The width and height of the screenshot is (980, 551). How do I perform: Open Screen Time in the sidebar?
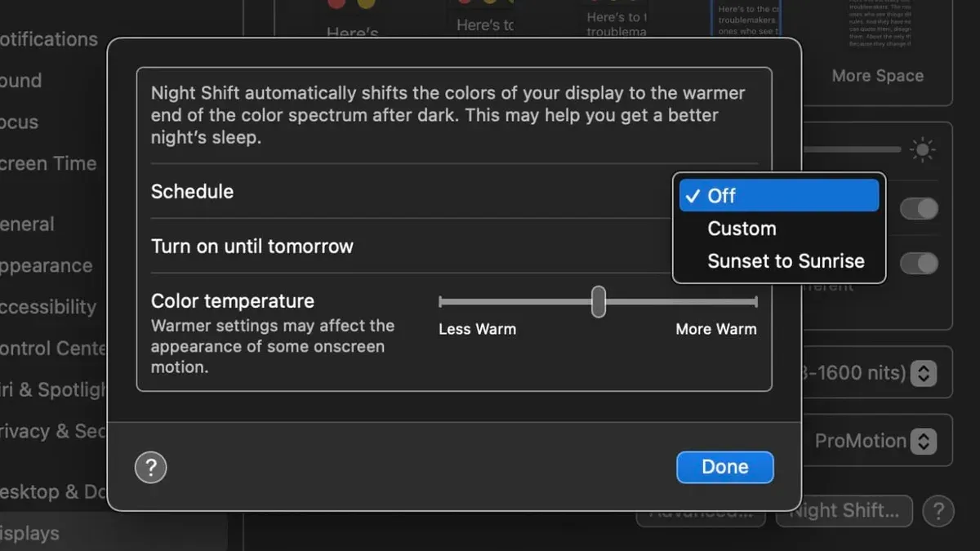[48, 163]
